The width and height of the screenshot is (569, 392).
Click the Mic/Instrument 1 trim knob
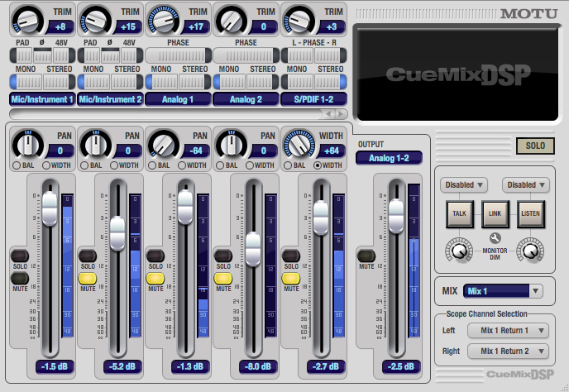coord(24,17)
